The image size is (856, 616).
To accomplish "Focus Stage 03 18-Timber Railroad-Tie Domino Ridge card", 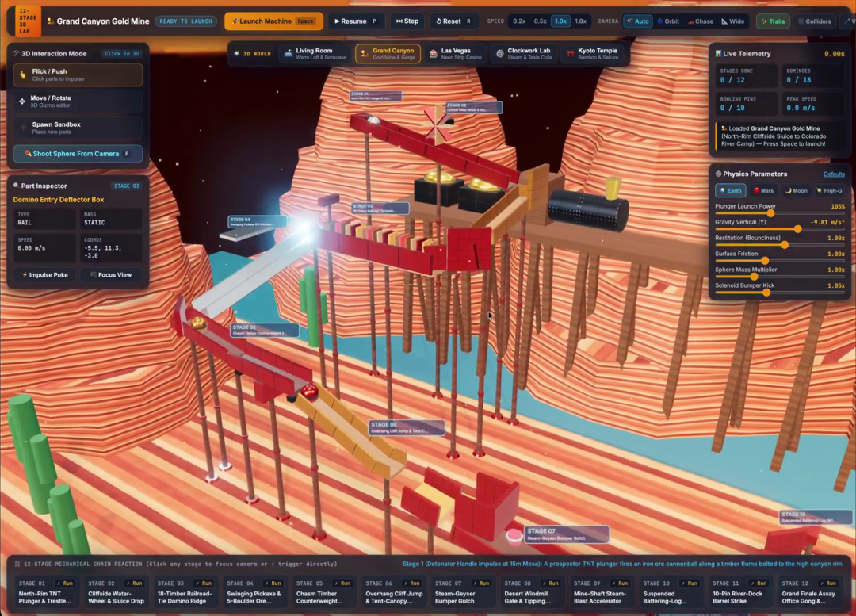I will click(x=185, y=591).
